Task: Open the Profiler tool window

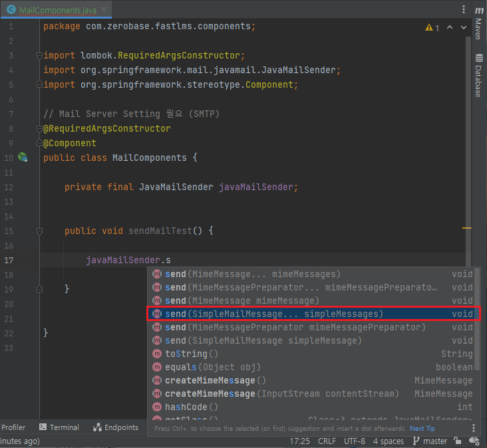Action: coord(13,427)
